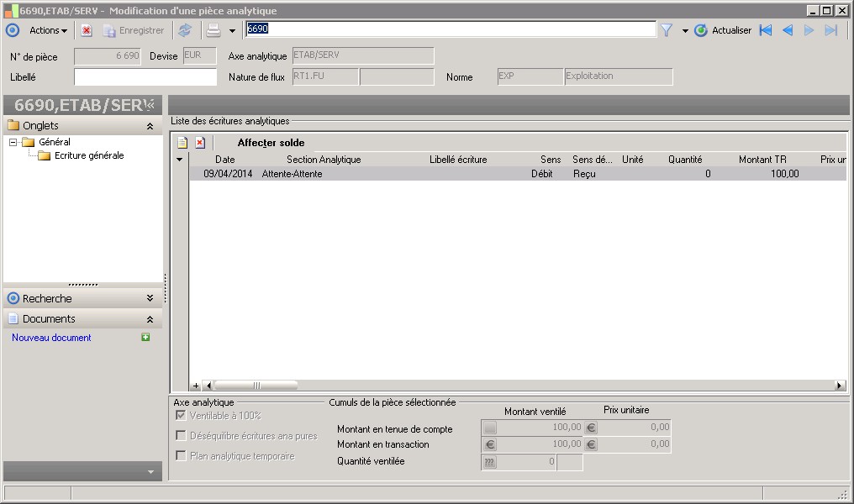854x504 pixels.
Task: Open the printer options dropdown arrow
Action: [x=232, y=31]
